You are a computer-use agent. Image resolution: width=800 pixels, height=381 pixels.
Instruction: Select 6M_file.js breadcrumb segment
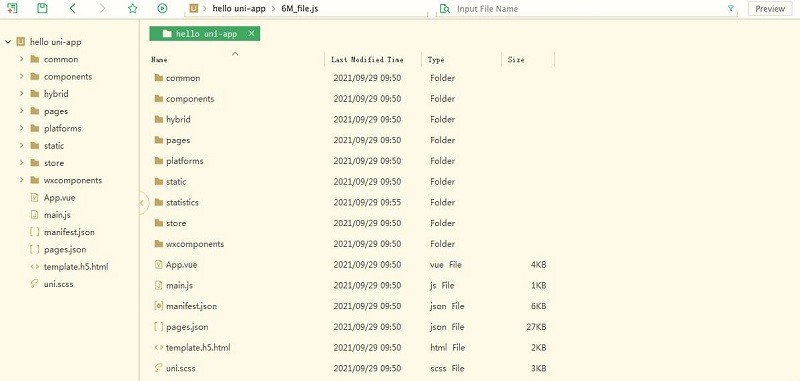coord(300,9)
